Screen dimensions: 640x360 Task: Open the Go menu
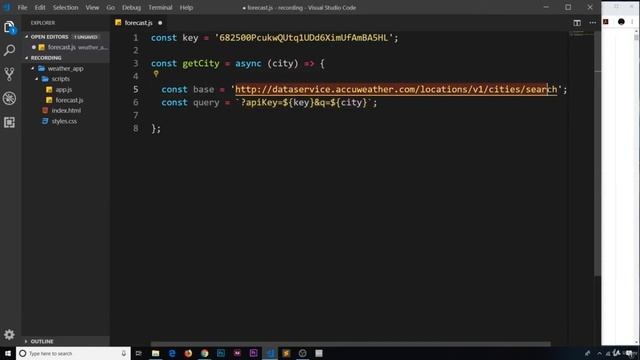[110, 7]
